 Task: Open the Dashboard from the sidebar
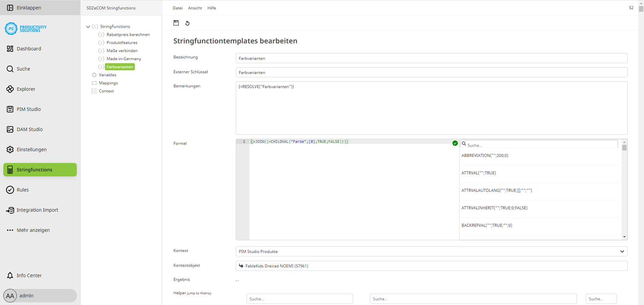coord(29,49)
